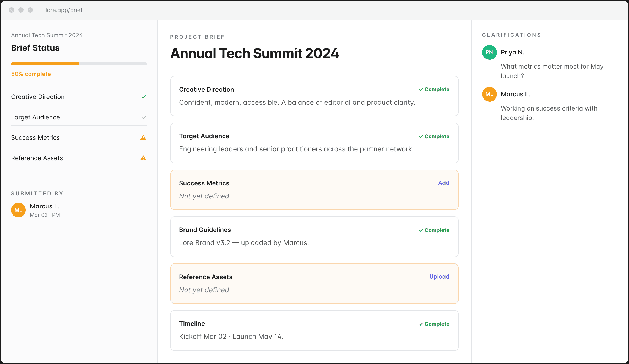Select Reference Assets in the sidebar list
The image size is (629, 364).
coord(37,158)
